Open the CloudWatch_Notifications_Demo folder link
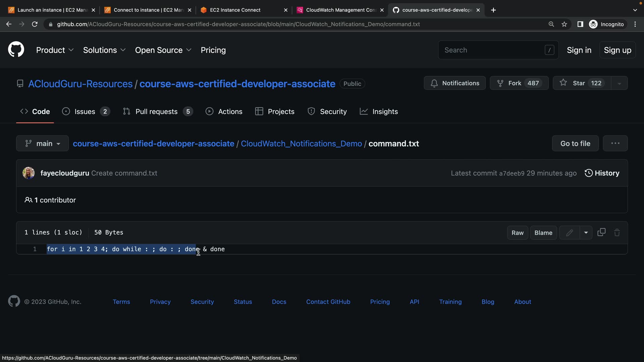The height and width of the screenshot is (362, 644). (301, 143)
